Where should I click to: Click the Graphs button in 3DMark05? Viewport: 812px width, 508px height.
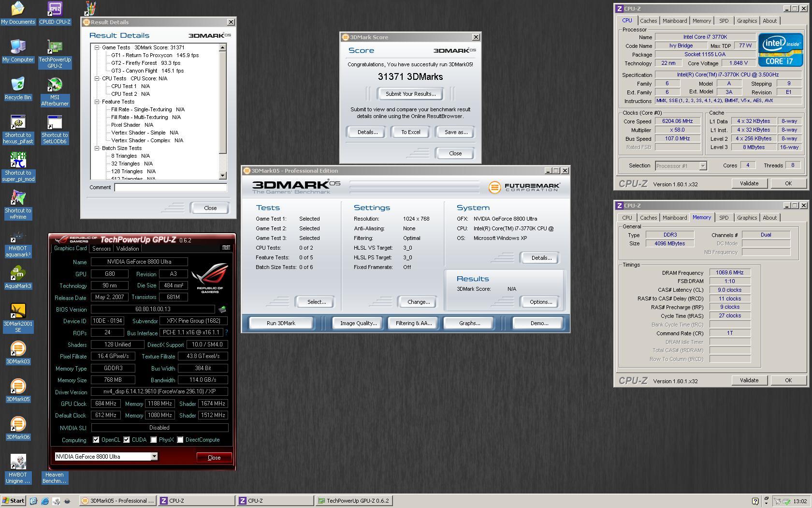click(x=469, y=323)
